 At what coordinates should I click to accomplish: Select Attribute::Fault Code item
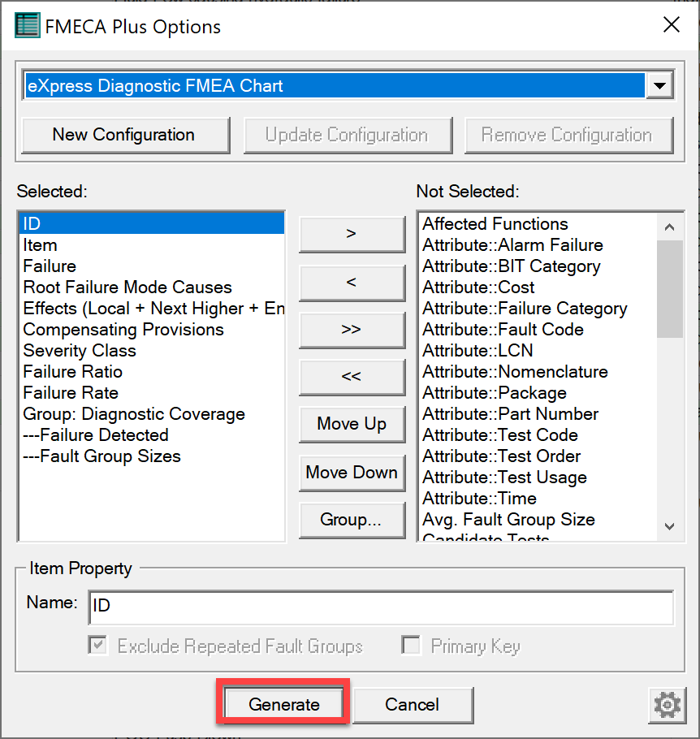click(x=538, y=330)
